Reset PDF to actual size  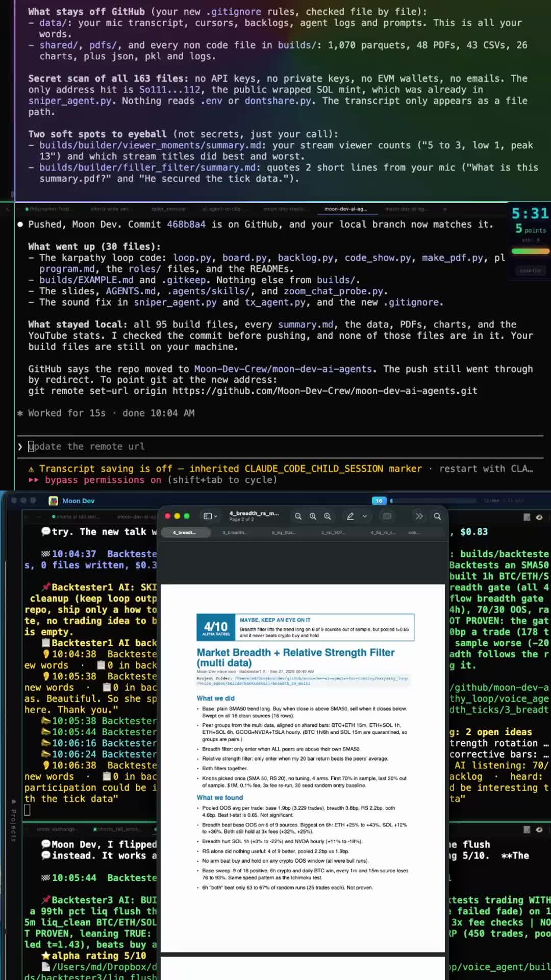(x=313, y=516)
